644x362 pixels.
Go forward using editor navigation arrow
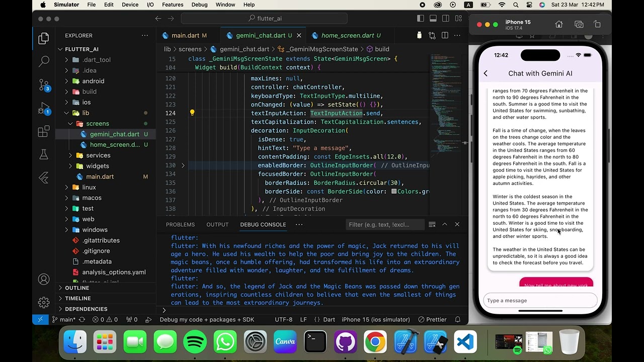tap(171, 19)
